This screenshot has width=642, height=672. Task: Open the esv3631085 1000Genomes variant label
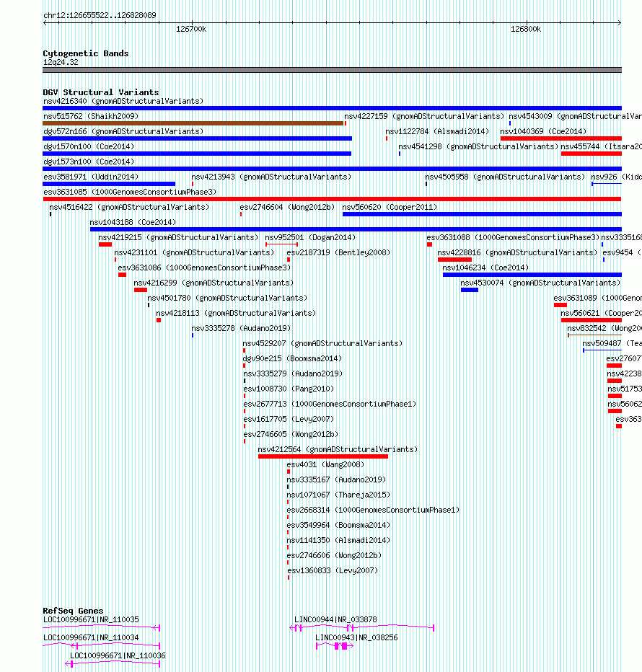coord(130,192)
